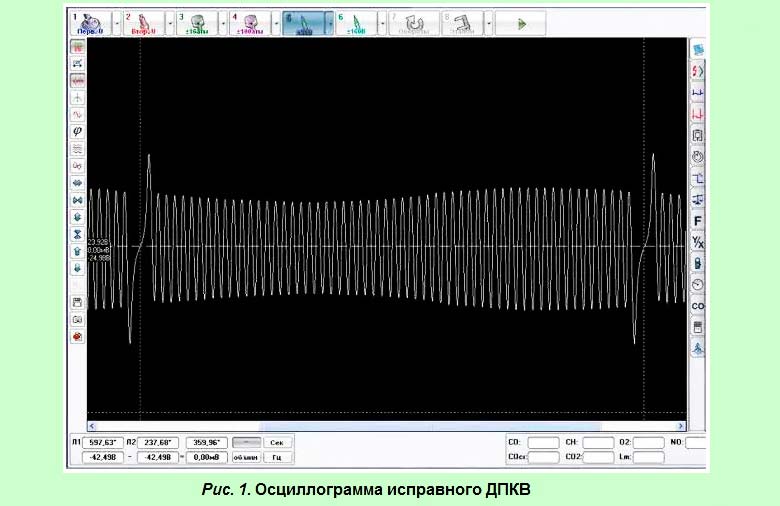The image size is (780, 506).
Task: Click the save (floppy disk) icon
Action: tap(78, 301)
